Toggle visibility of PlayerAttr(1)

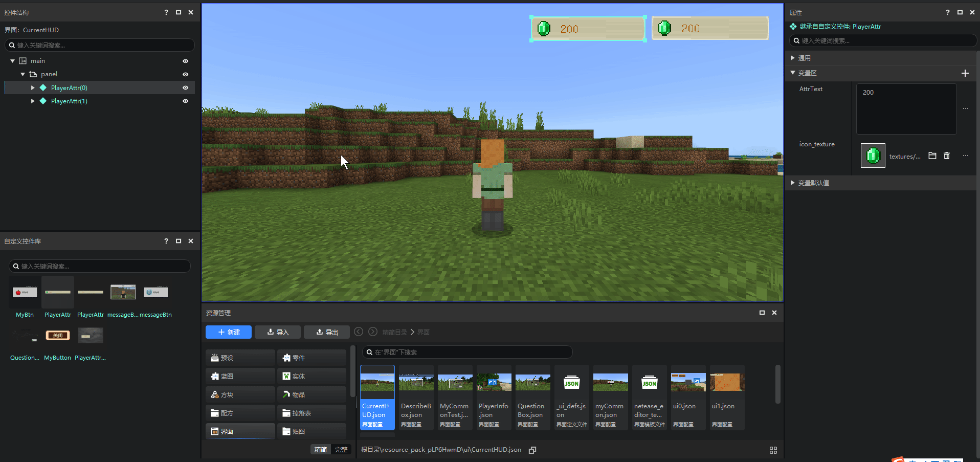(x=186, y=101)
